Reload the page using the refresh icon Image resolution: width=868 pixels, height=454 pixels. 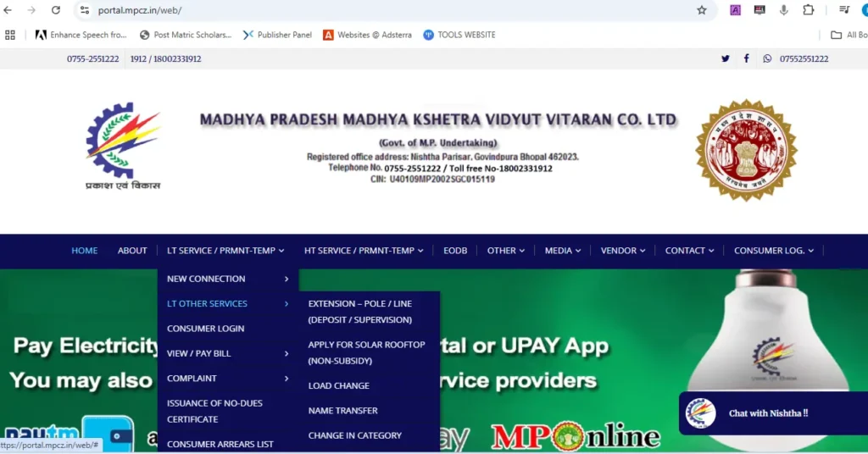56,10
